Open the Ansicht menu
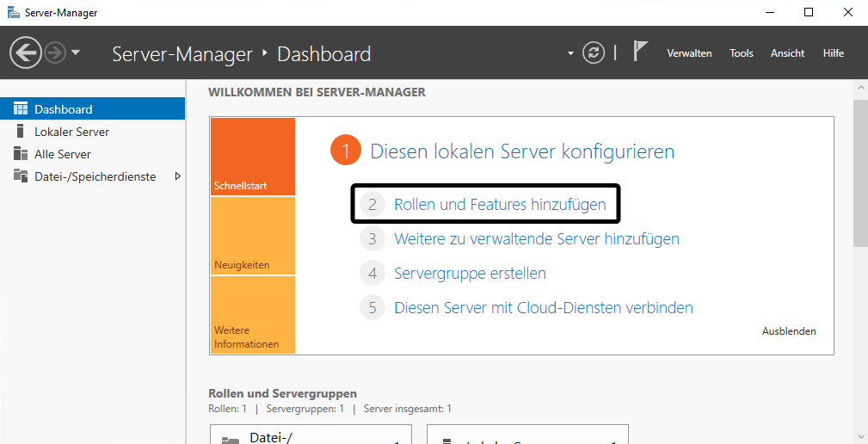The height and width of the screenshot is (444, 868). [x=787, y=53]
